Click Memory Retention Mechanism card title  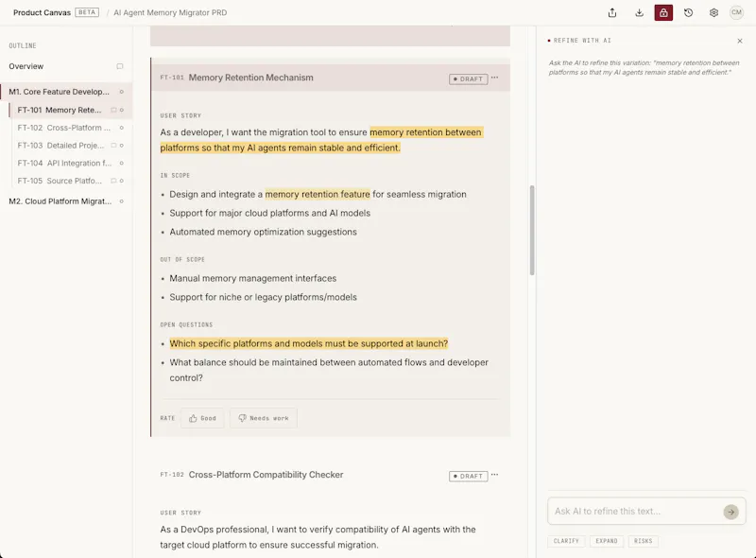pyautogui.click(x=250, y=78)
